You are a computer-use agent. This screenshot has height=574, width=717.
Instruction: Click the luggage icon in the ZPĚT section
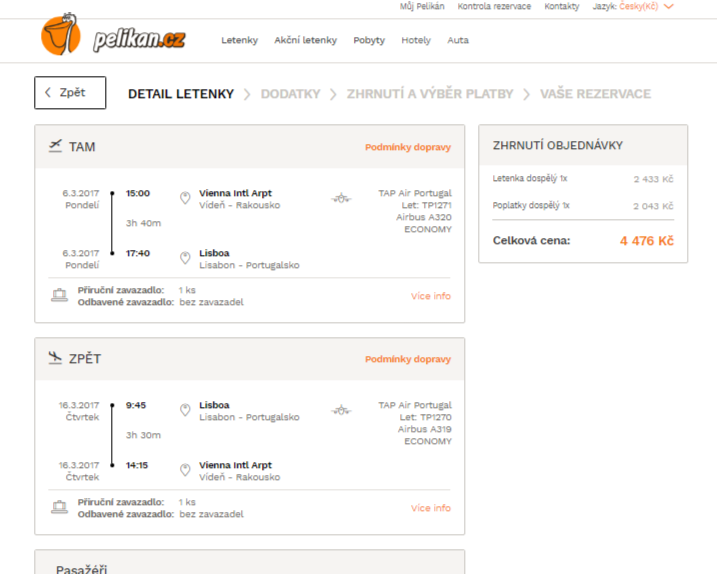click(59, 507)
